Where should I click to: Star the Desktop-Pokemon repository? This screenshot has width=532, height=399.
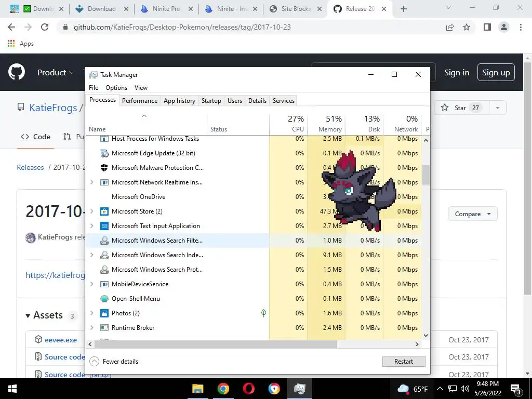[x=461, y=108]
